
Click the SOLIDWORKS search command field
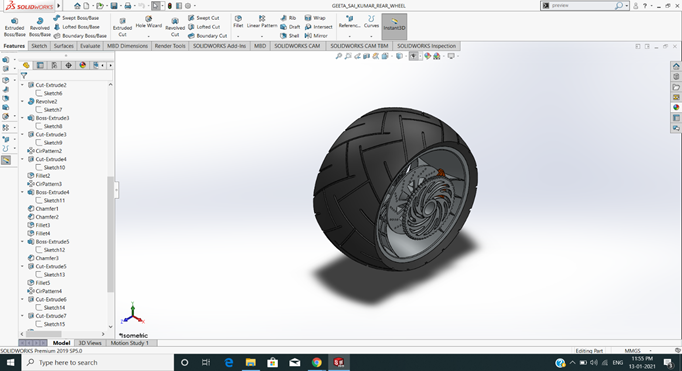[x=583, y=6]
